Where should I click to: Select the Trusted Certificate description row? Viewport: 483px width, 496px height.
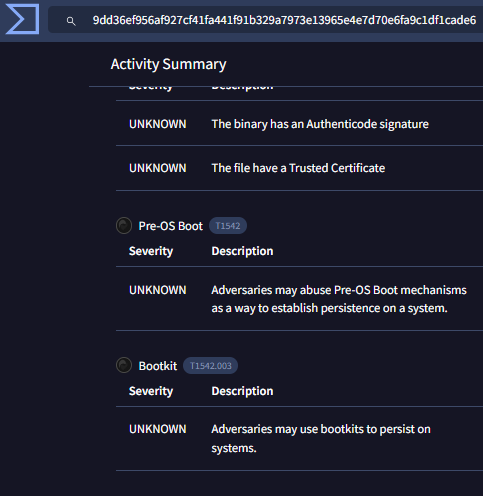click(x=299, y=168)
